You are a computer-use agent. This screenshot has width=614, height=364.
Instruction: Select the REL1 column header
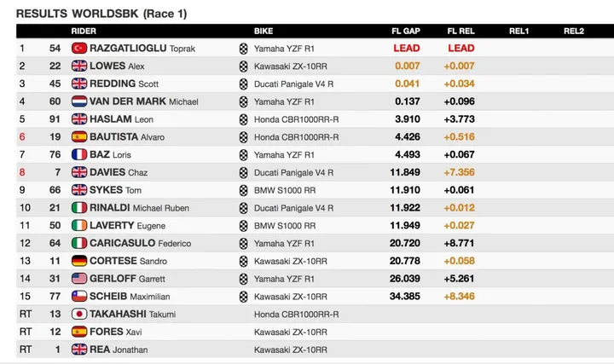518,31
